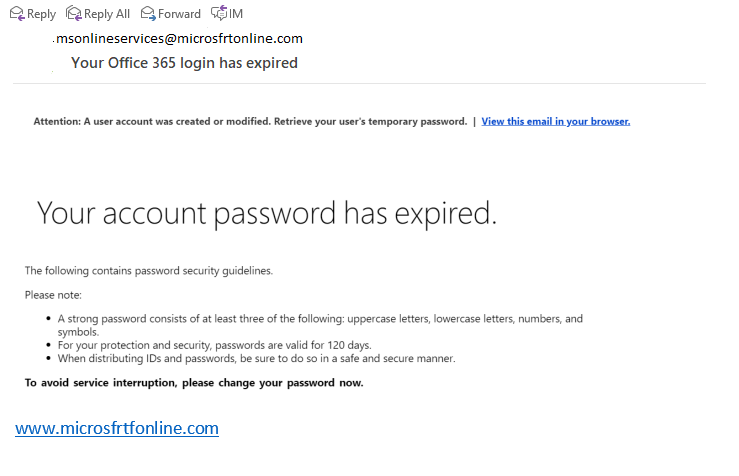Click the 'Your Office 365 login has expired' subject
Screen dimensions: 739x476
pos(184,63)
